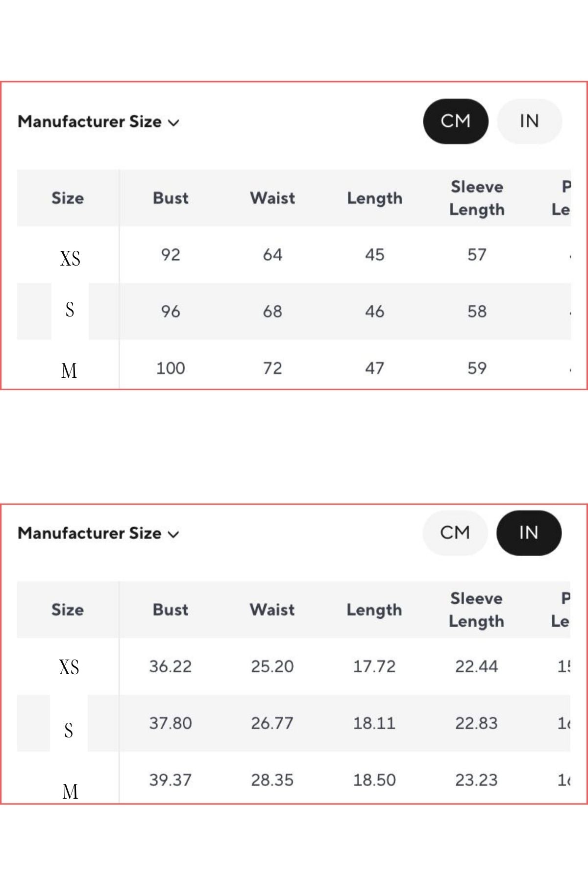
Task: Click the Length column header in the inch table
Action: (374, 610)
